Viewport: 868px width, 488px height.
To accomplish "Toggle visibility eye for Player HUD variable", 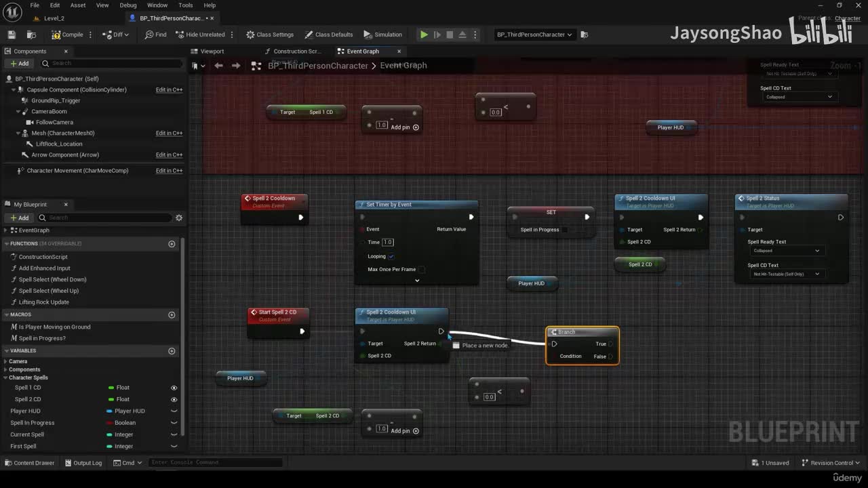I will point(174,411).
